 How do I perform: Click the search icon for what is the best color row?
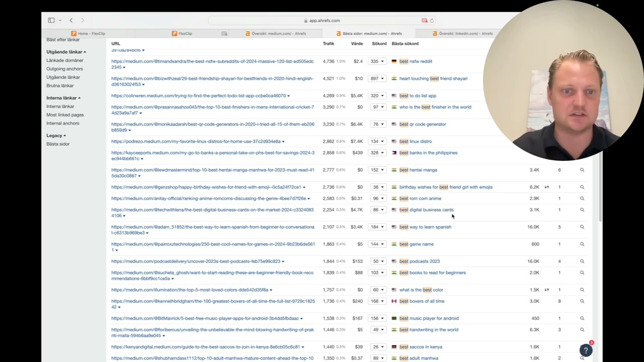[x=582, y=290]
